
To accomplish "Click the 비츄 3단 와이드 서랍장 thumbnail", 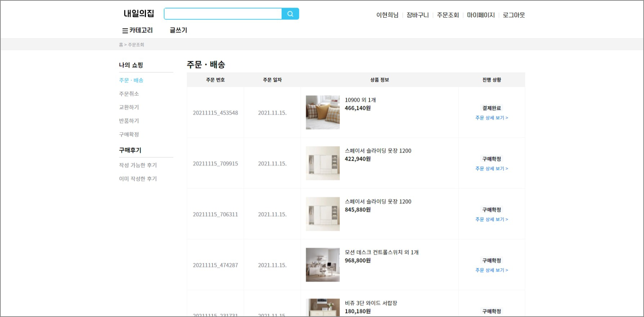I will coord(323,308).
